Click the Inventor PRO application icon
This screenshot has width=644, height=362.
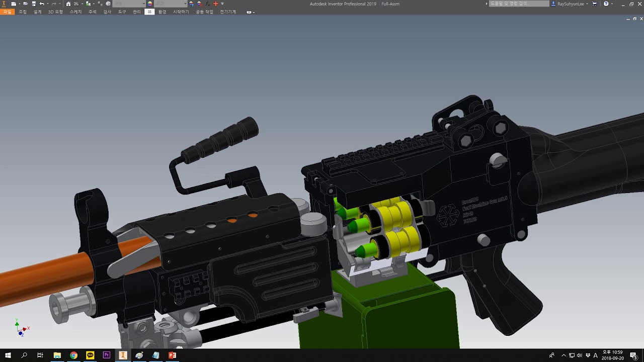pyautogui.click(x=4, y=4)
